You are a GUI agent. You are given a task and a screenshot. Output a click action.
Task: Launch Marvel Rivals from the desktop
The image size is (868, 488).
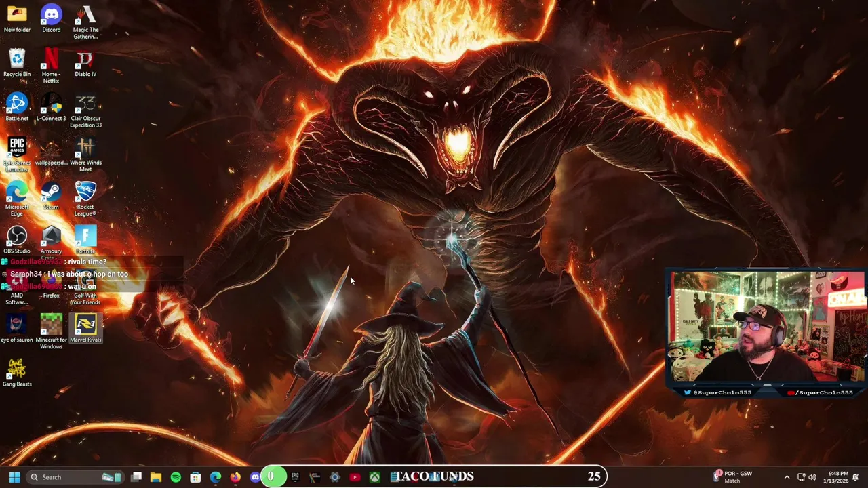point(85,329)
